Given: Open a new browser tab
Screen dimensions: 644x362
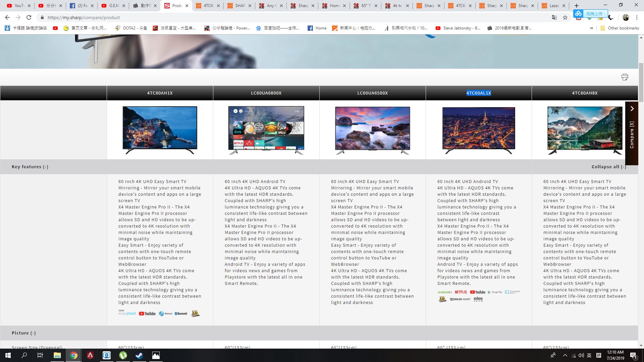Looking at the screenshot, I should tap(577, 6).
